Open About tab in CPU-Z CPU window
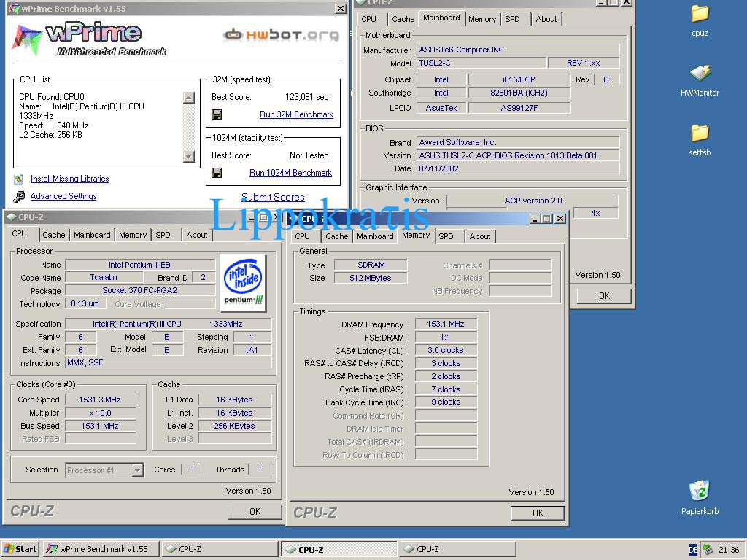The width and height of the screenshot is (747, 560). pos(197,235)
